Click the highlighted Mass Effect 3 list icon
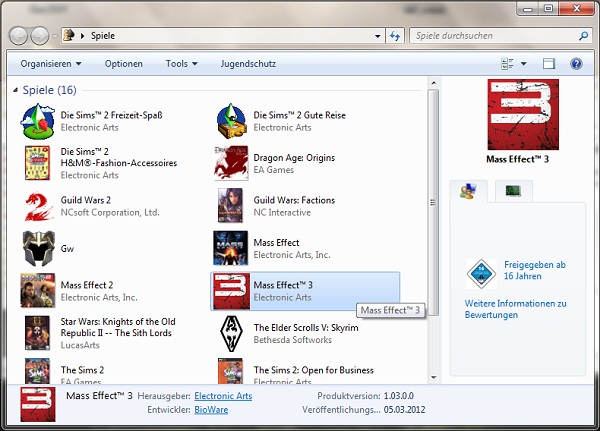The image size is (600, 431). pos(231,291)
